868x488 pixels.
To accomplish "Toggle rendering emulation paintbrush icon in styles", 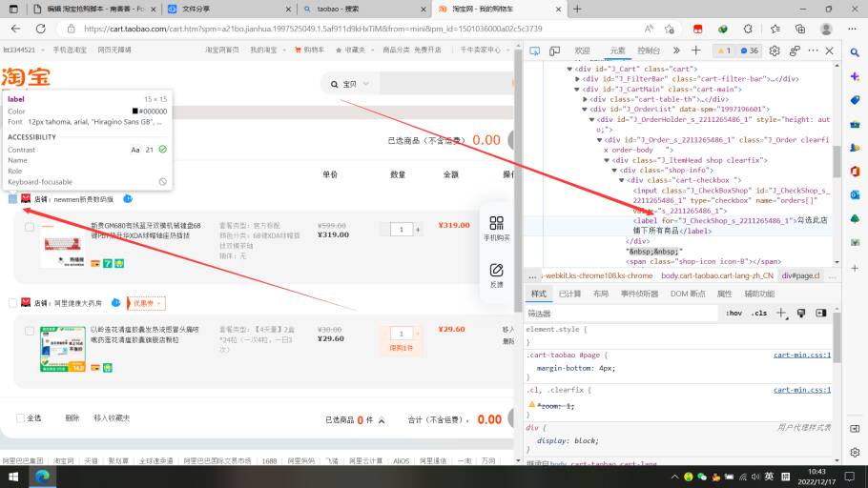I will 801,314.
